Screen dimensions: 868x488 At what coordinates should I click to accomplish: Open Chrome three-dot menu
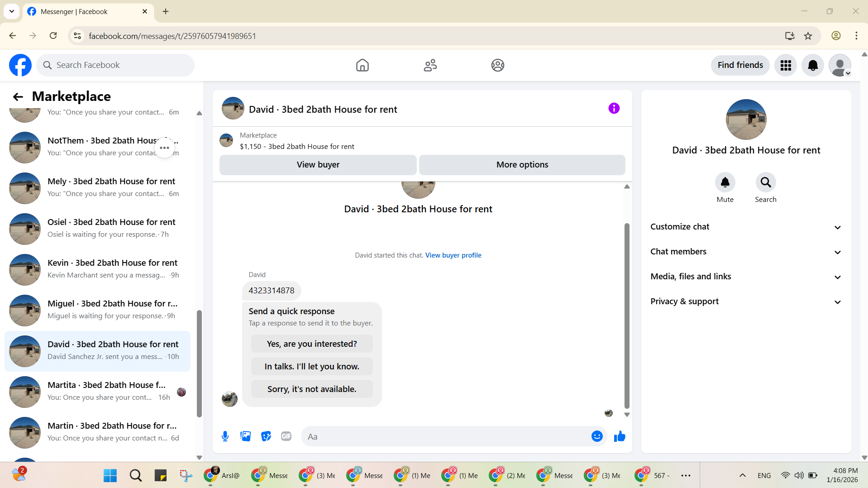pyautogui.click(x=856, y=36)
